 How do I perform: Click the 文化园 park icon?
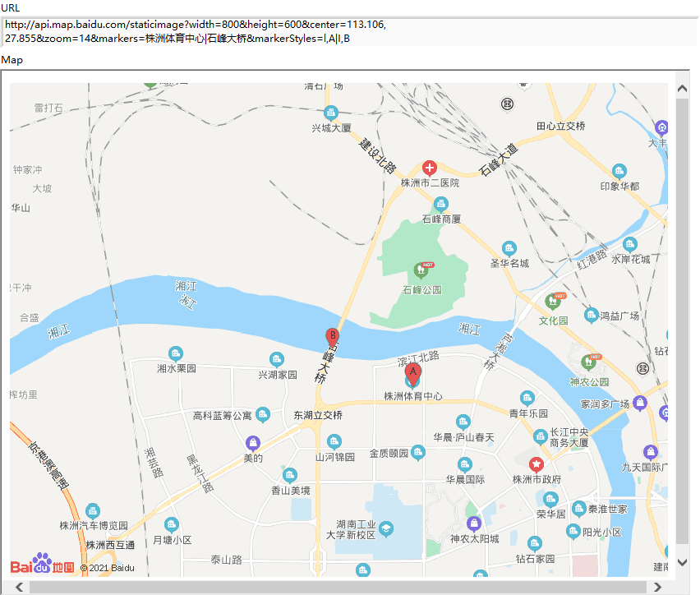coord(553,302)
